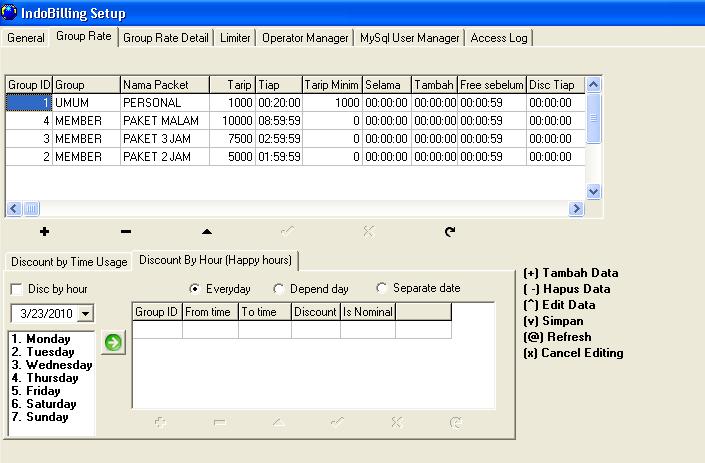Click the Is Nominal column header
705x463 pixels.
tap(368, 312)
